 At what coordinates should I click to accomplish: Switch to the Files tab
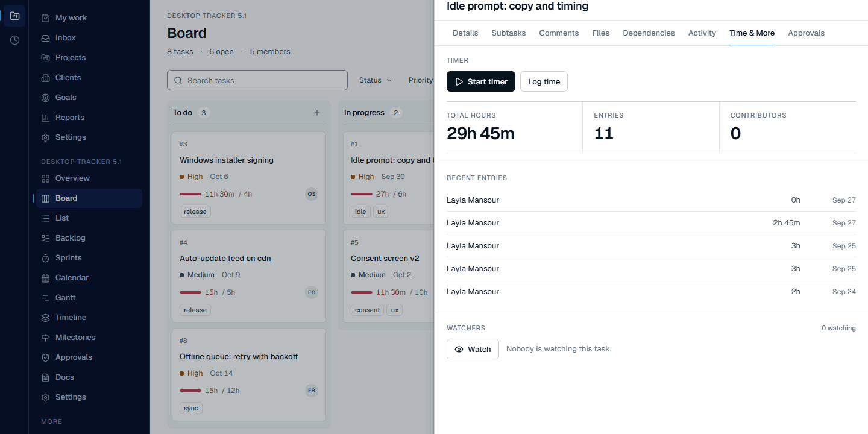click(601, 33)
